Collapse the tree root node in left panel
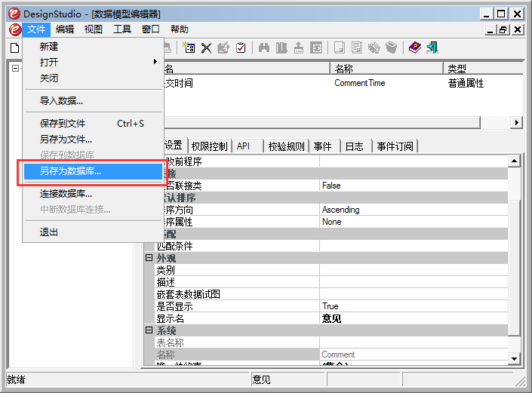 (x=15, y=69)
